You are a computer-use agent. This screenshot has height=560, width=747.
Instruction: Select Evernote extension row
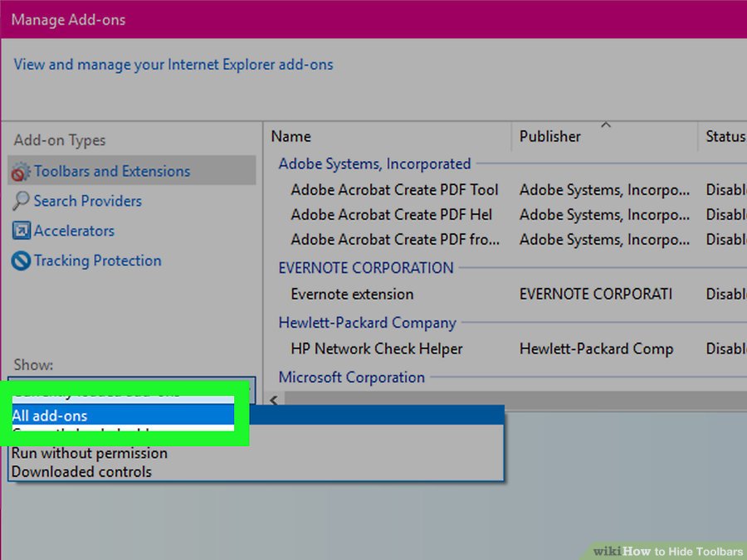(x=515, y=295)
